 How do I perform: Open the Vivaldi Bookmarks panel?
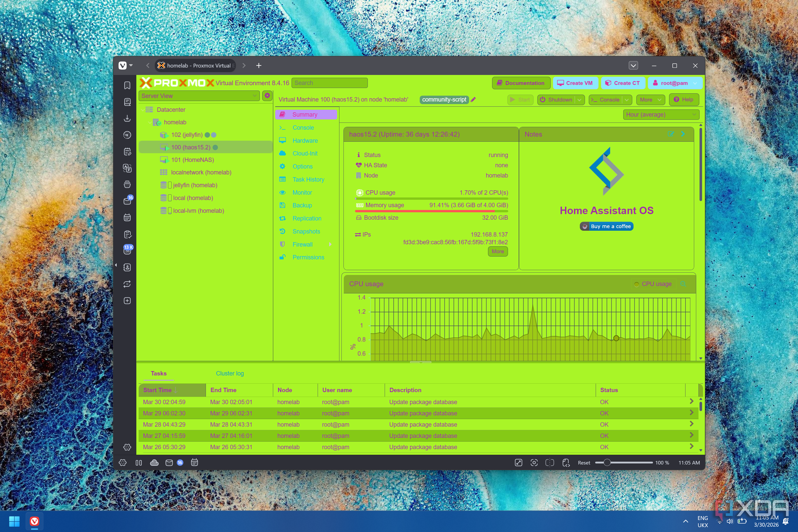click(127, 85)
